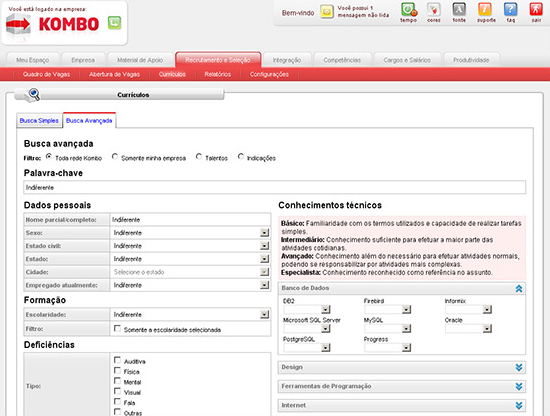The image size is (550, 416).
Task: Click the Palavra-chave input field
Action: (x=275, y=187)
